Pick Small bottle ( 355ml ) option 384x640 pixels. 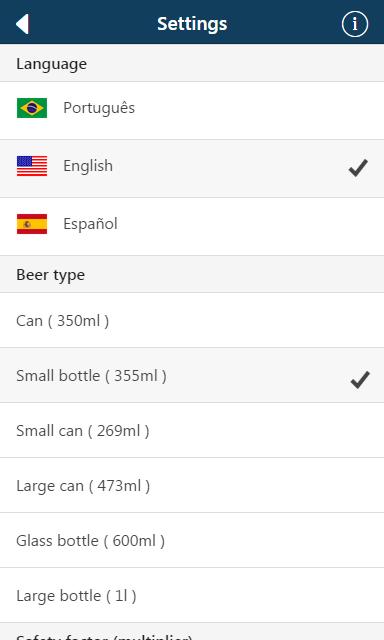pos(192,375)
